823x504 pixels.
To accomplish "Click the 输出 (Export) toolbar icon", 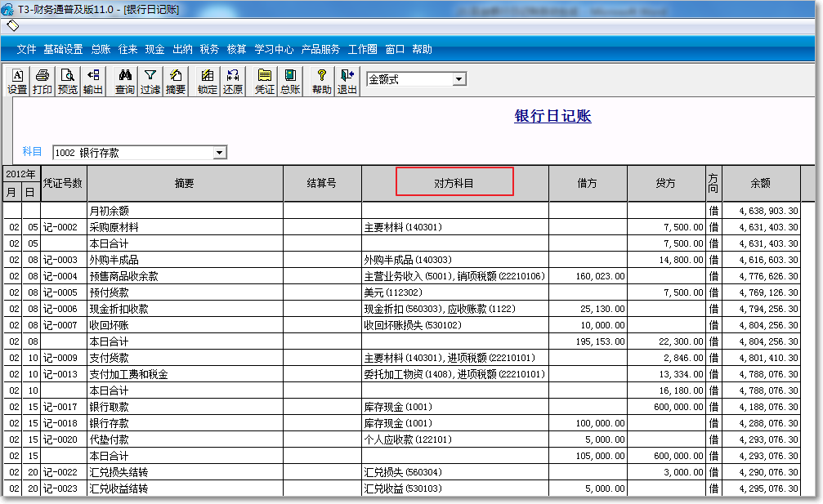I will click(93, 82).
